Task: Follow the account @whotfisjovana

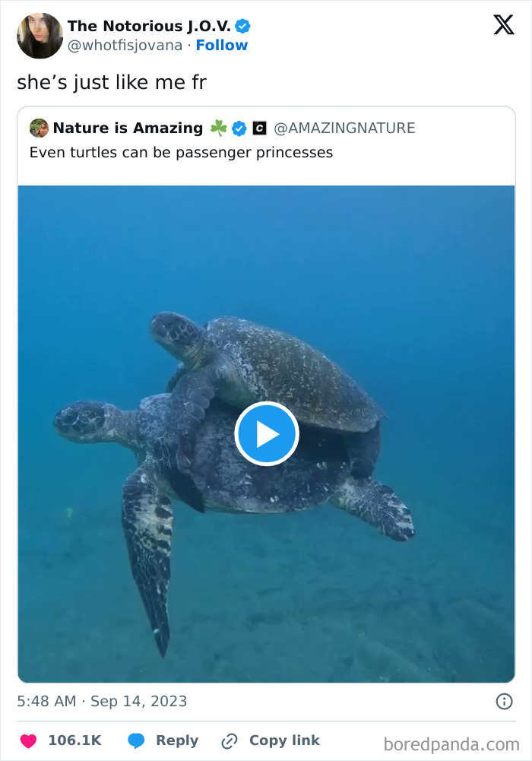Action: click(222, 45)
